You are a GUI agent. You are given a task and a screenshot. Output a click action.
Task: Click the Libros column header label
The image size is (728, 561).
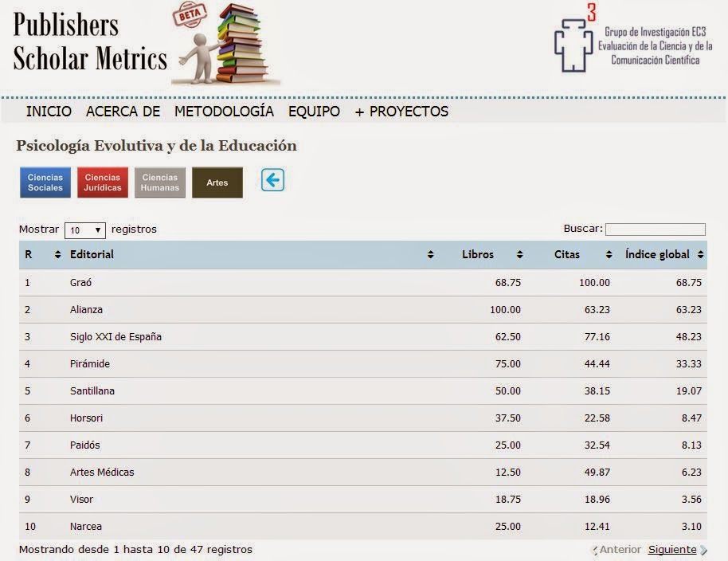(478, 254)
